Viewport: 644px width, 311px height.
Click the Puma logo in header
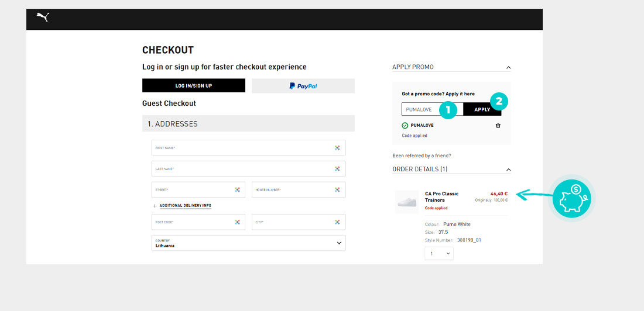tap(43, 17)
